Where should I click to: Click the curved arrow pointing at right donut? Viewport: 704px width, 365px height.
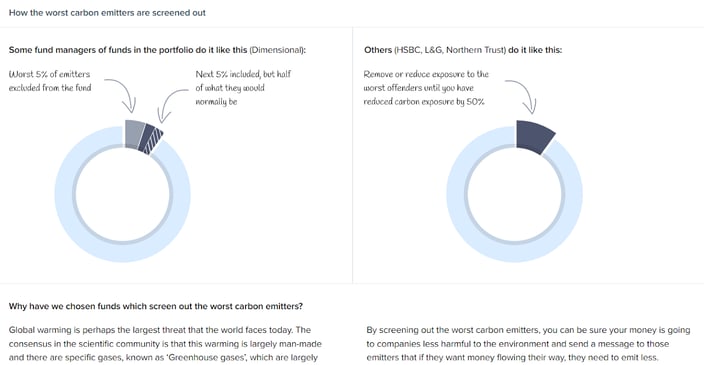tap(522, 96)
